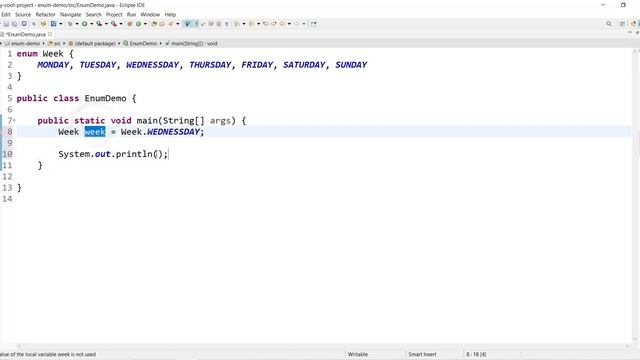Screen dimensions: 640x360
Task: Click the toolbar Search flashlight icon
Action: tap(170, 24)
